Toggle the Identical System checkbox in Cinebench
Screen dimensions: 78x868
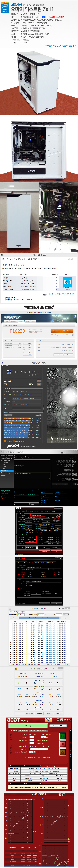(14, 441)
